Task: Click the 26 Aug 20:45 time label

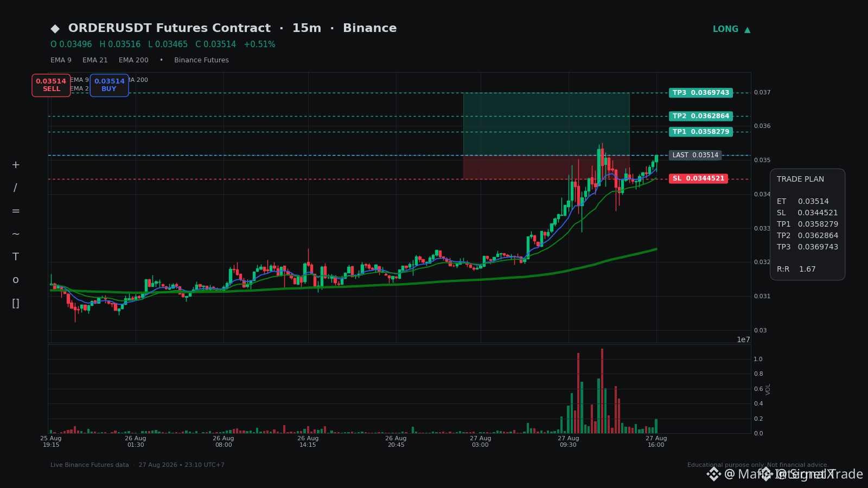Action: click(x=396, y=442)
